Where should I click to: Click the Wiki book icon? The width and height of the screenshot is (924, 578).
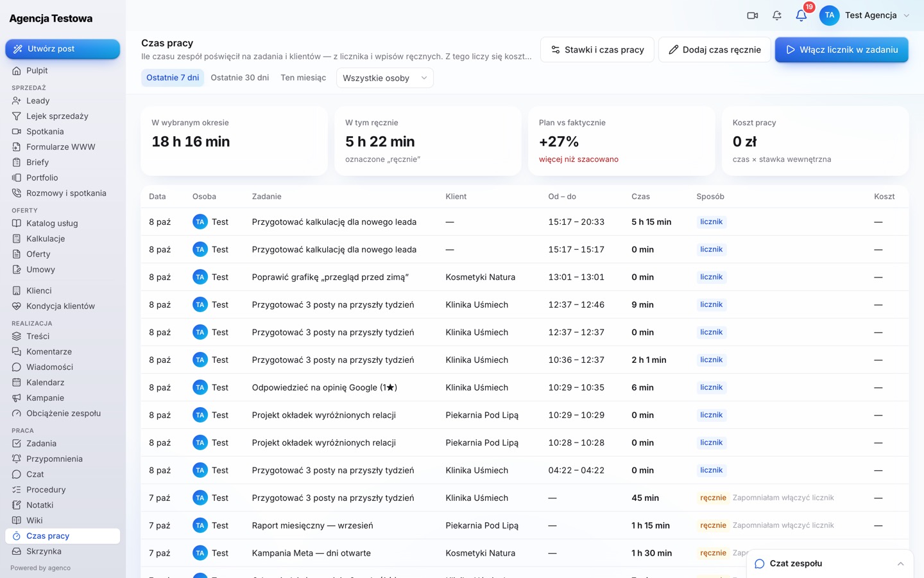(17, 521)
